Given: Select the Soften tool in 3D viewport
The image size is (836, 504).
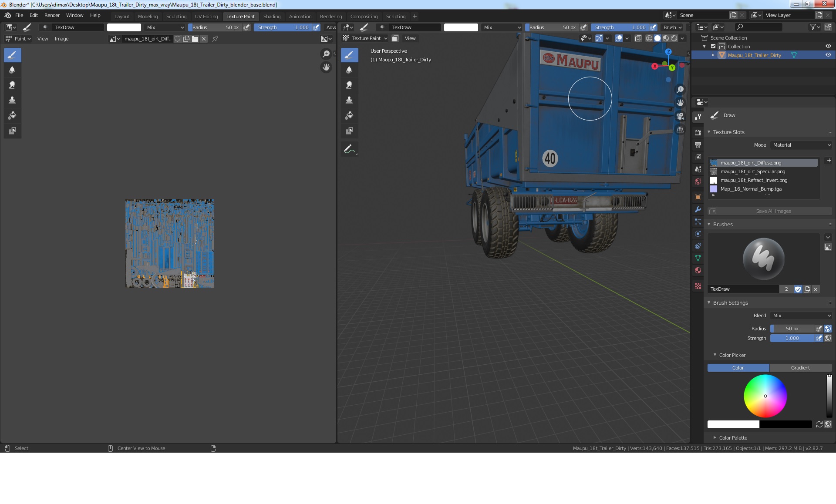Looking at the screenshot, I should [349, 70].
